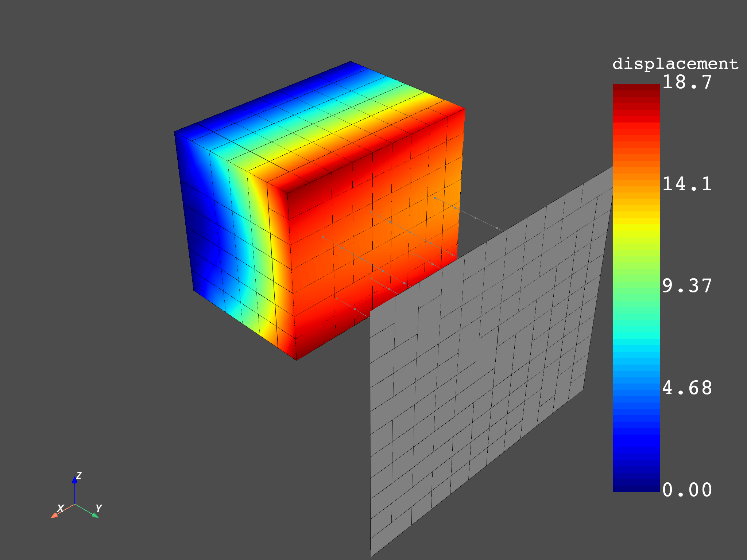Click the 9.37 scale label

point(687,286)
